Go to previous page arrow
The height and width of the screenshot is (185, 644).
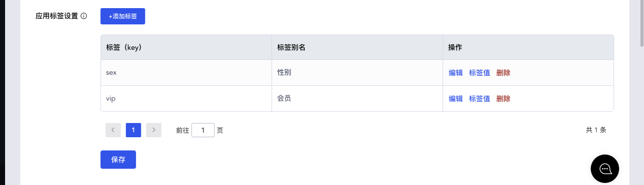click(x=113, y=130)
